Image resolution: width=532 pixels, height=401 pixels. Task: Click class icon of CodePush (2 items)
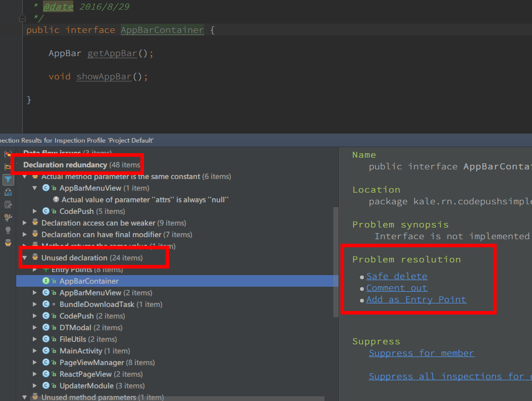tap(46, 316)
